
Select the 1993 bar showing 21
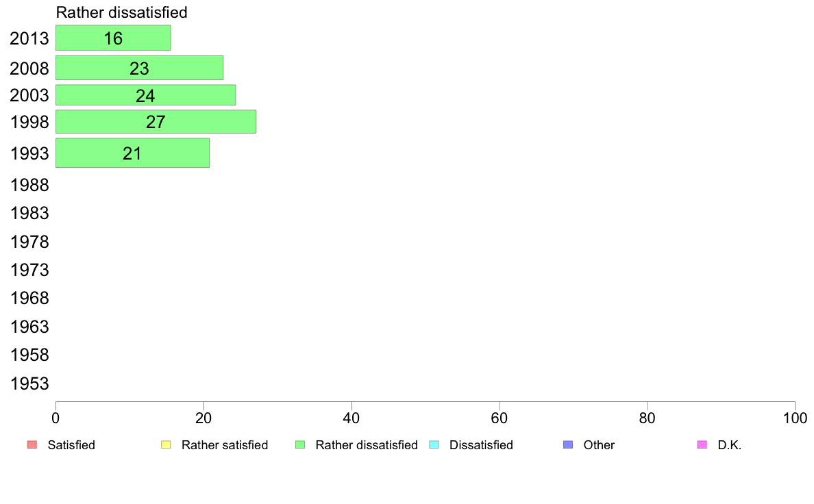coord(132,153)
